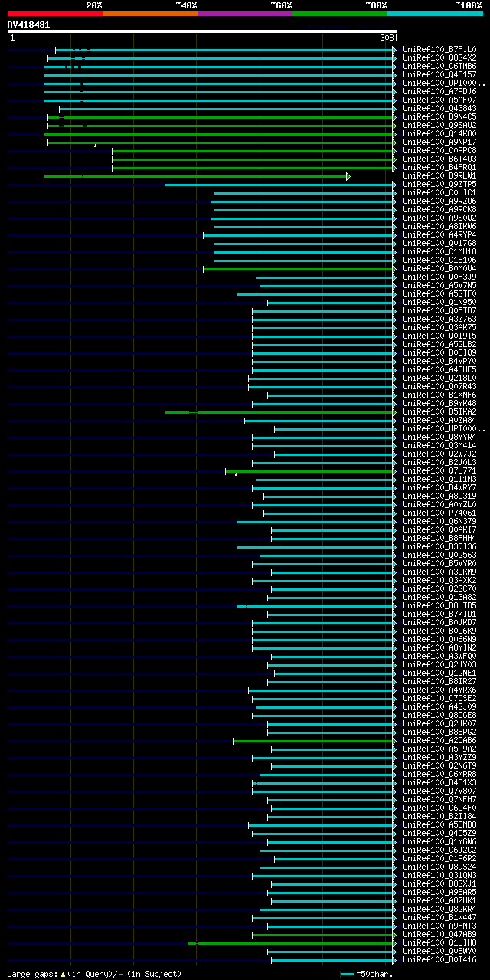This screenshot has width=490, height=980.
Task: Open hit UniRef100_Q14K80
Action: pyautogui.click(x=439, y=134)
